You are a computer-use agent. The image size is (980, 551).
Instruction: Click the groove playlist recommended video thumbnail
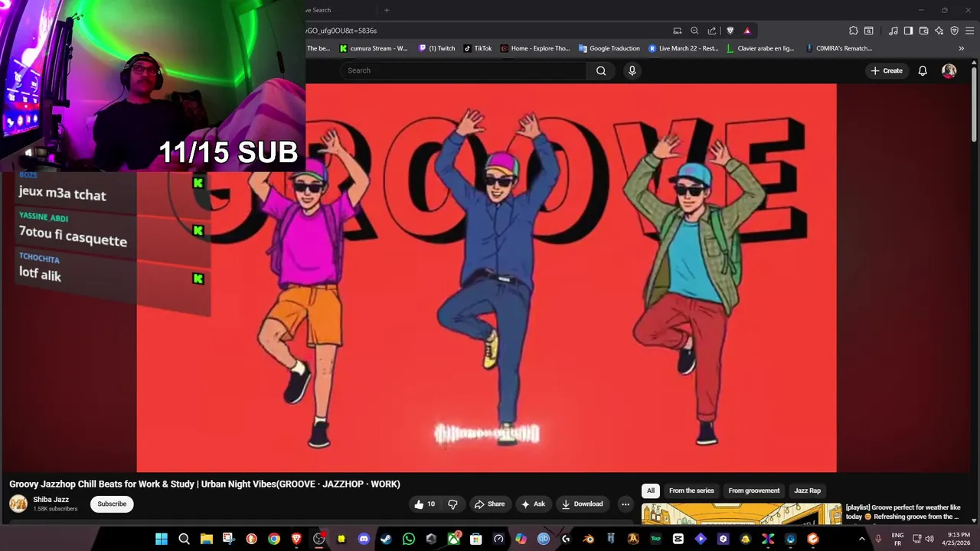tap(741, 514)
